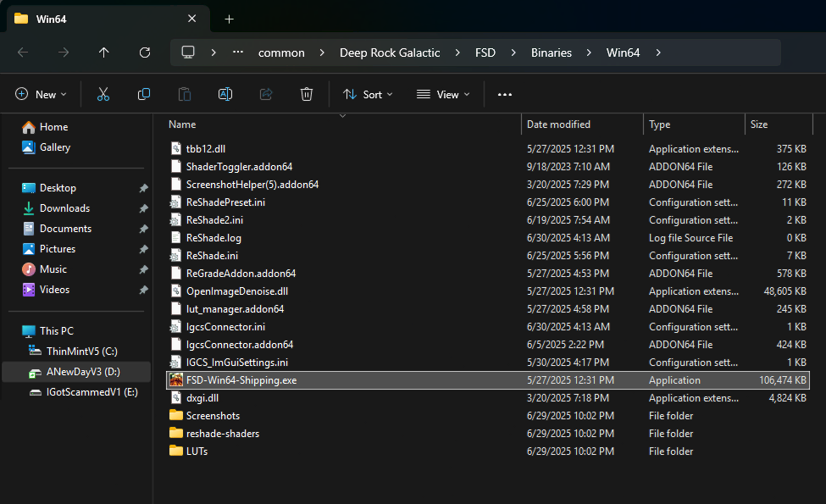Click the Copy icon in toolbar
826x504 pixels.
(144, 94)
